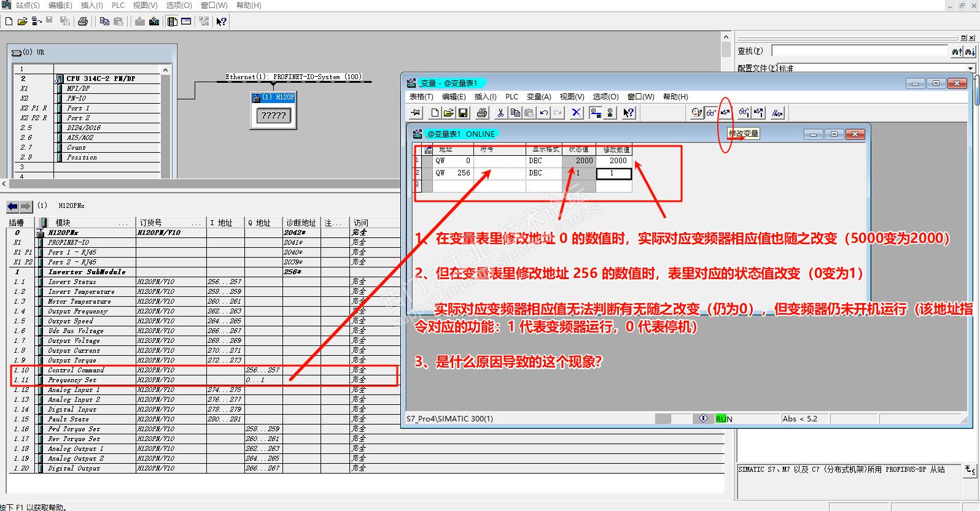The width and height of the screenshot is (980, 511).
Task: Click New icon in HW Config toolbar
Action: (x=9, y=21)
